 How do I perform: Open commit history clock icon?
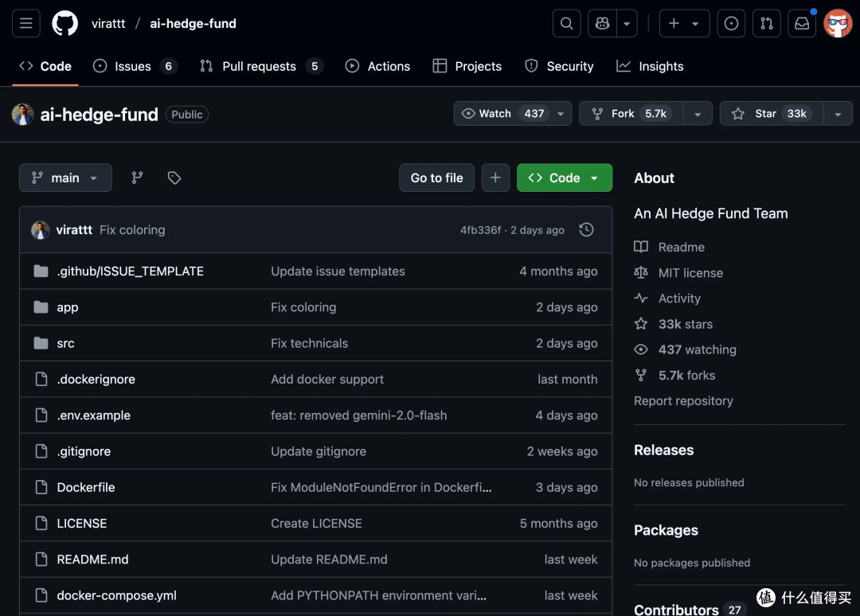[586, 230]
